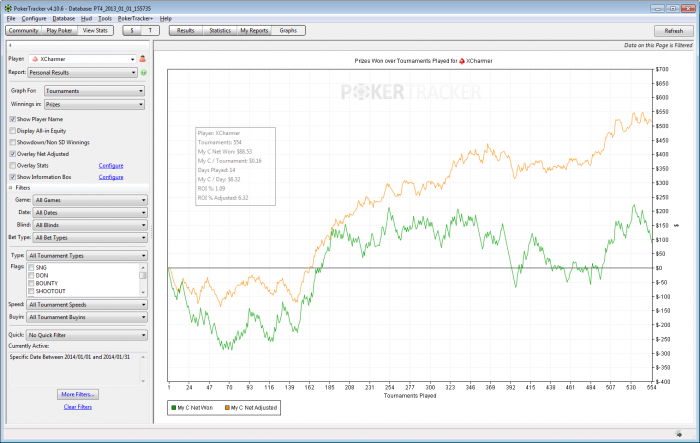
Task: Enable Showdown/Non SD Winnings
Action: (x=12, y=142)
